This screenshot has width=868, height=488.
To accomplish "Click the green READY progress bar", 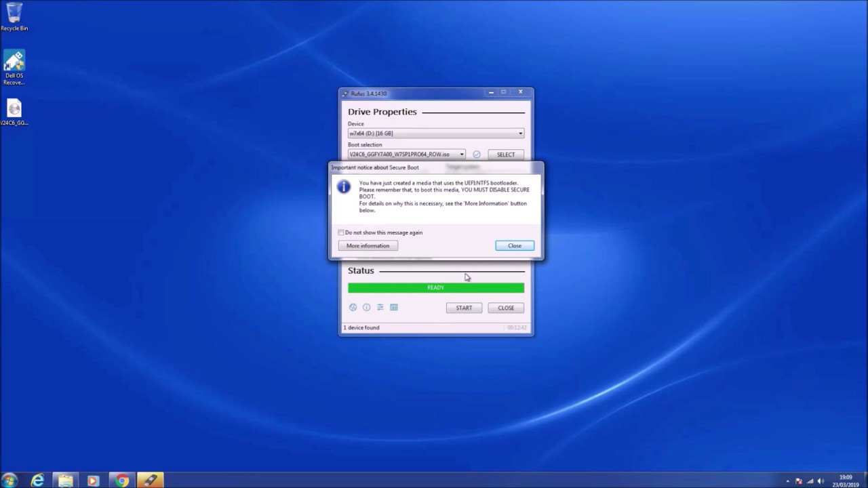I will tap(436, 288).
